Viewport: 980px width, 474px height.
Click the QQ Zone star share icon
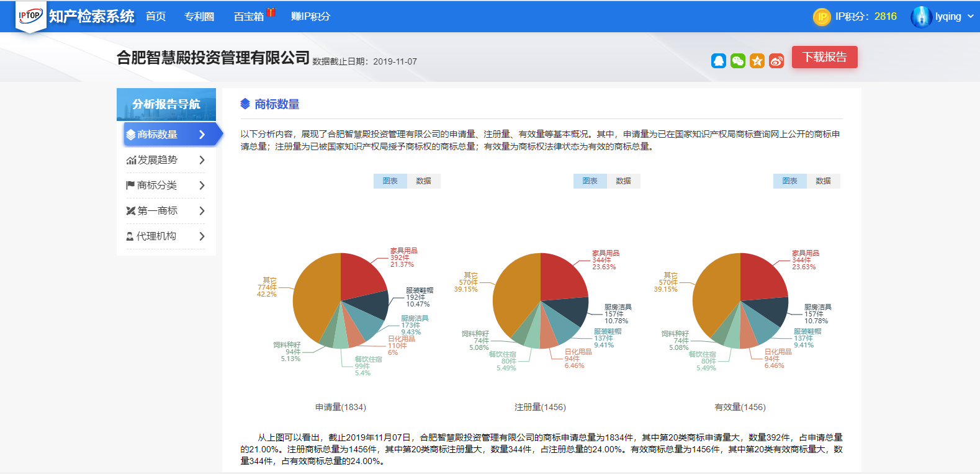pyautogui.click(x=757, y=61)
